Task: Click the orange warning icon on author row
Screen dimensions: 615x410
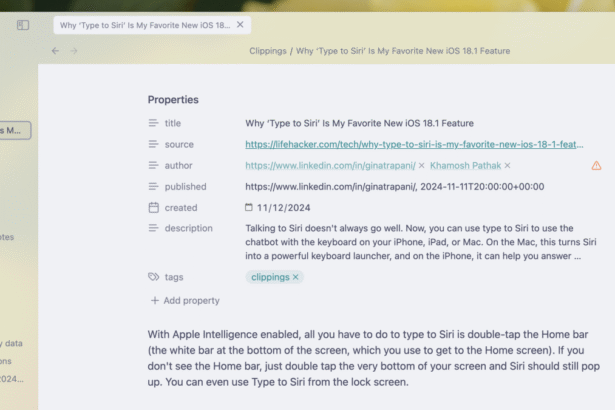Action: pos(596,166)
